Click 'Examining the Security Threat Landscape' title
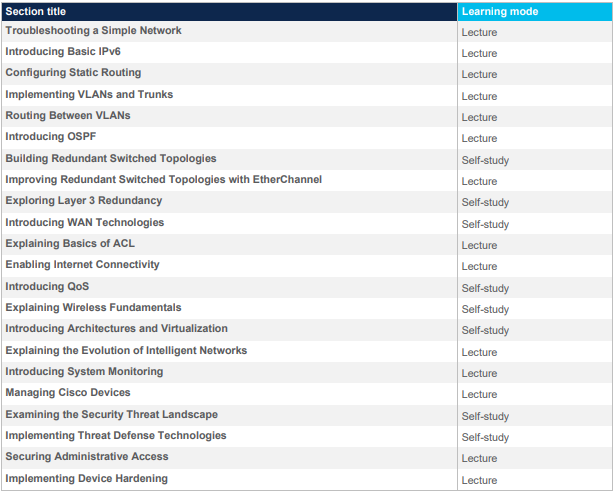Image resolution: width=614 pixels, height=493 pixels. [112, 415]
